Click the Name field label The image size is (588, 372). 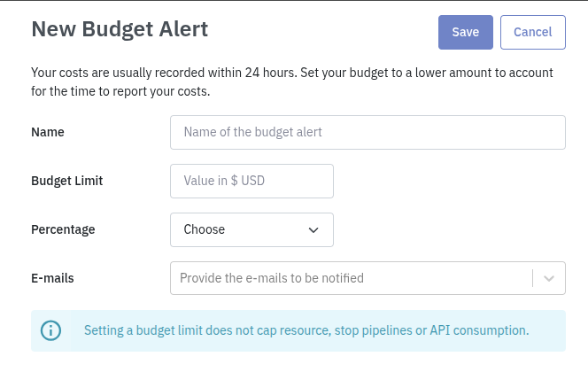click(x=48, y=132)
